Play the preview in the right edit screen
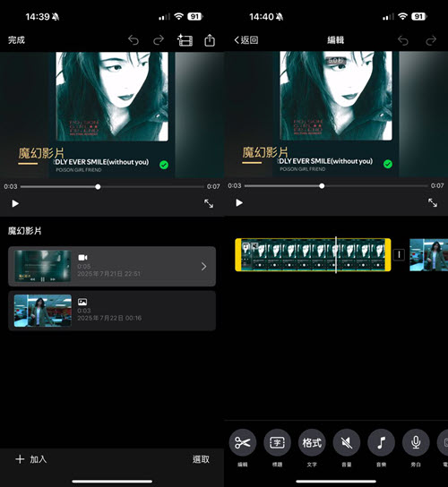The height and width of the screenshot is (487, 448). [239, 203]
